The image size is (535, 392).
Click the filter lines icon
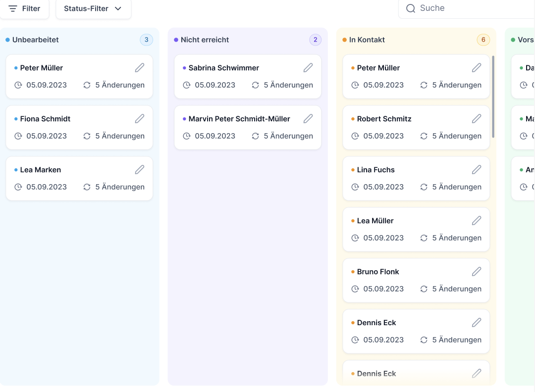[x=12, y=8]
